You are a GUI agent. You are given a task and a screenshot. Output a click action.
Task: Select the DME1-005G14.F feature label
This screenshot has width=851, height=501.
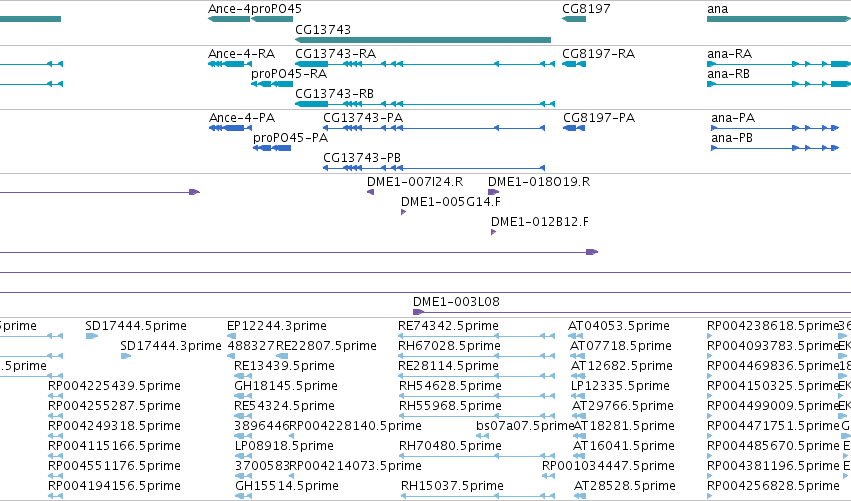tap(451, 202)
